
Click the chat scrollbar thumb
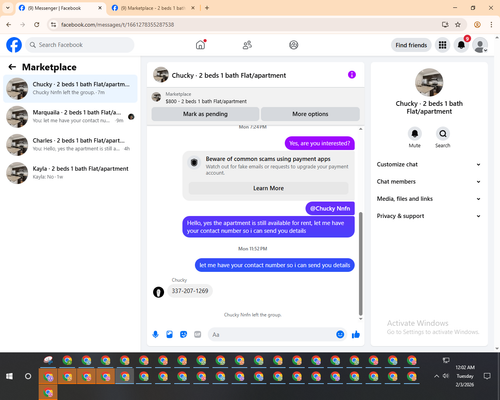[360, 263]
